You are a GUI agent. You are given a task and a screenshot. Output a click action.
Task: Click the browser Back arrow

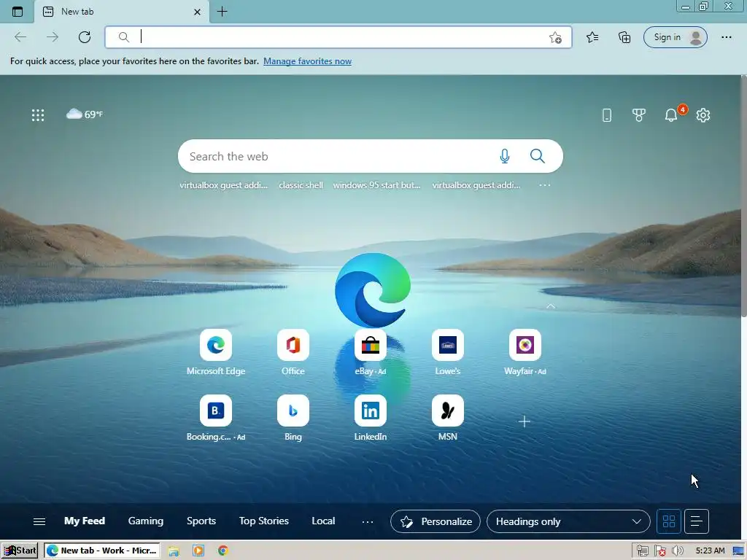[20, 37]
